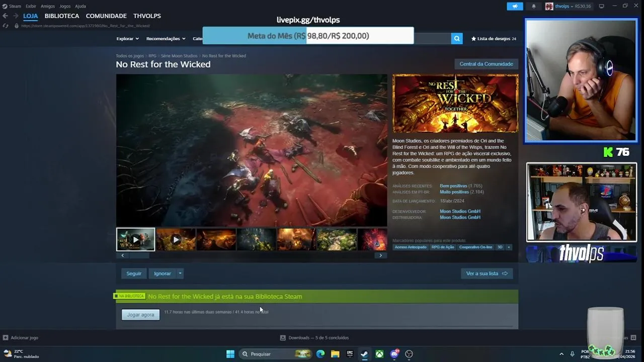This screenshot has height=362, width=644.
Task: Click Ver a sua lista button
Action: point(487,274)
